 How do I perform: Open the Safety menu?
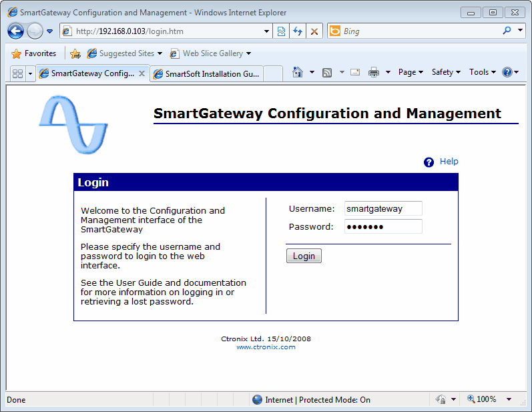pyautogui.click(x=446, y=72)
